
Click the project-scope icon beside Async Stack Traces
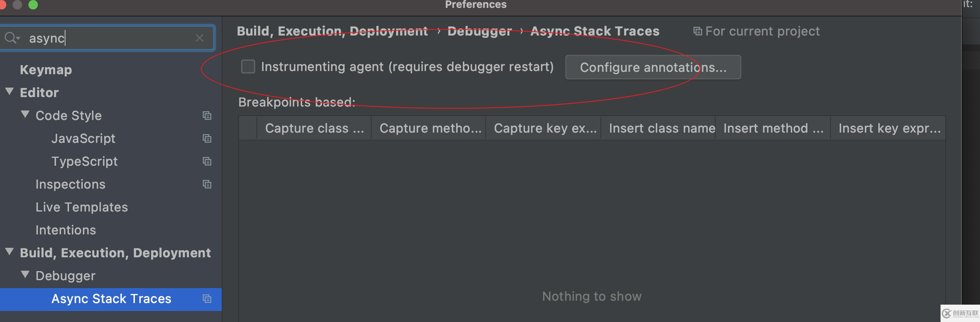pyautogui.click(x=207, y=299)
